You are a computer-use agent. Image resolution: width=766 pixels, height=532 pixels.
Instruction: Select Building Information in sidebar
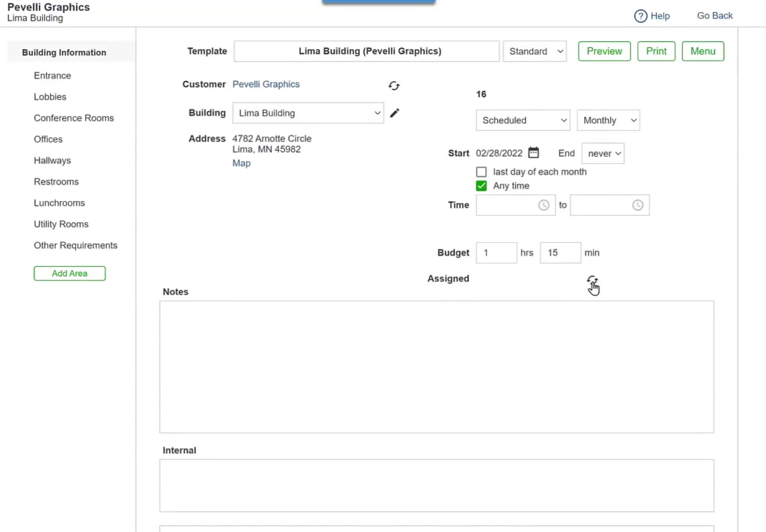click(64, 53)
